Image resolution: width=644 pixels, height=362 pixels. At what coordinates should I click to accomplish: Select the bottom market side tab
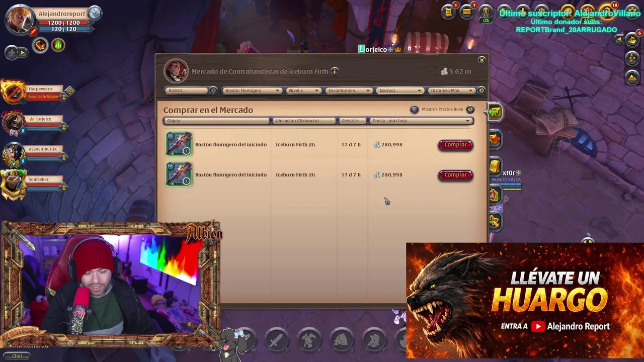tap(495, 221)
